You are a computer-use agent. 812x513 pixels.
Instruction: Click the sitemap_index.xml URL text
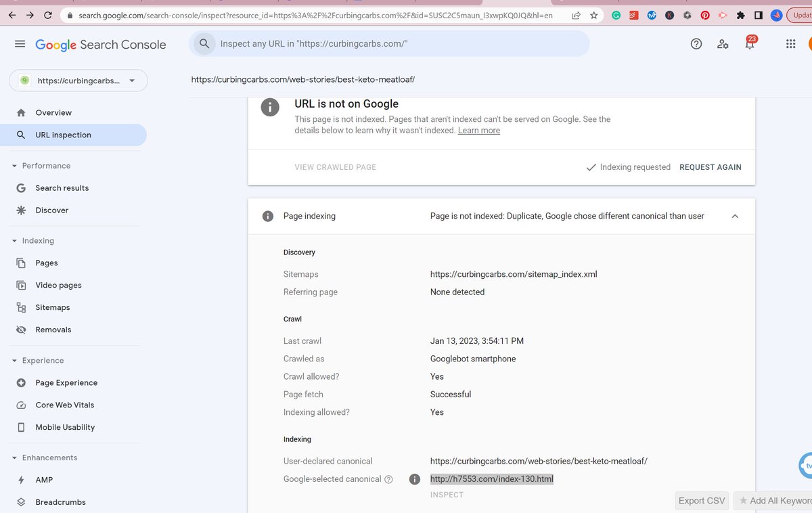(514, 274)
